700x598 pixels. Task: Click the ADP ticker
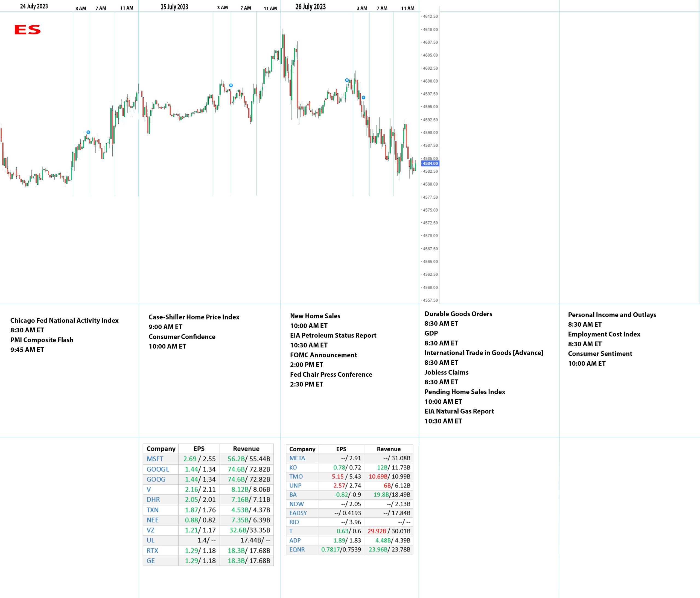(295, 540)
